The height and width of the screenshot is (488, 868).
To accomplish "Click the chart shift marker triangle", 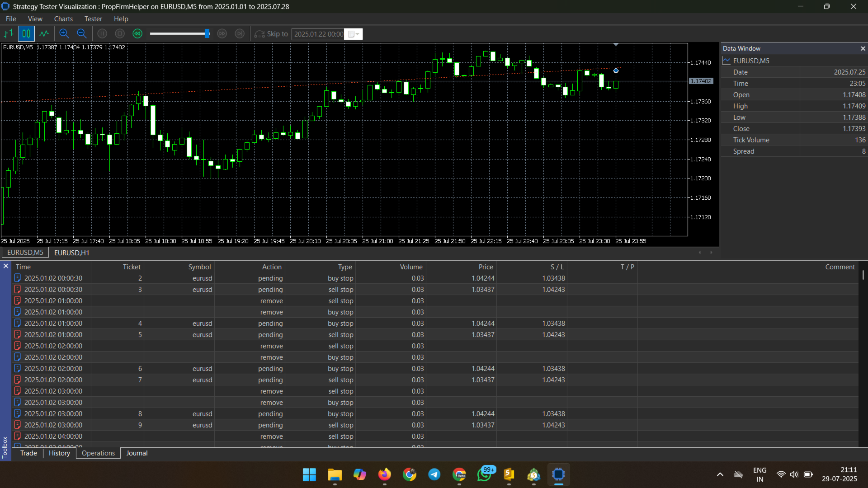I will coord(616,45).
